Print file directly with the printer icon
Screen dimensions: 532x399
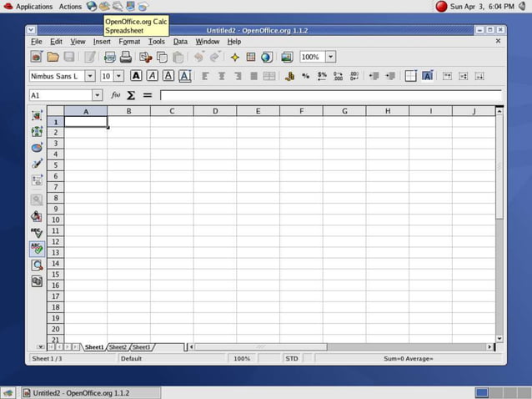click(126, 57)
